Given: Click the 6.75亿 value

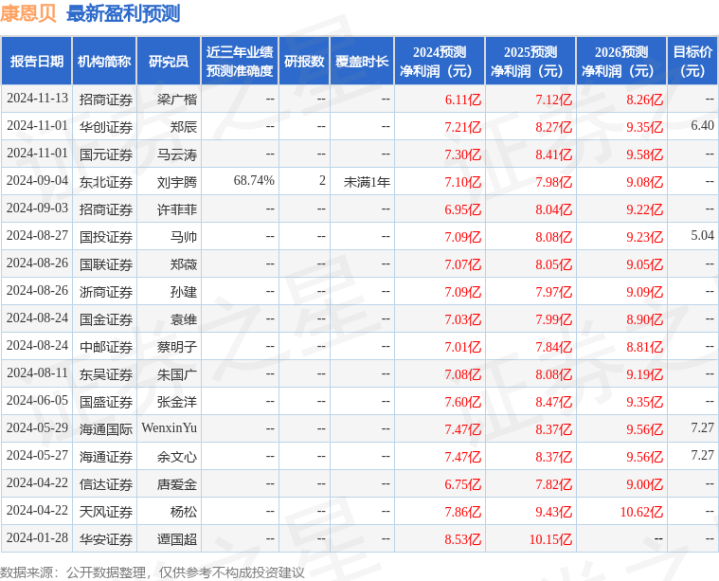Looking at the screenshot, I should [x=463, y=485].
